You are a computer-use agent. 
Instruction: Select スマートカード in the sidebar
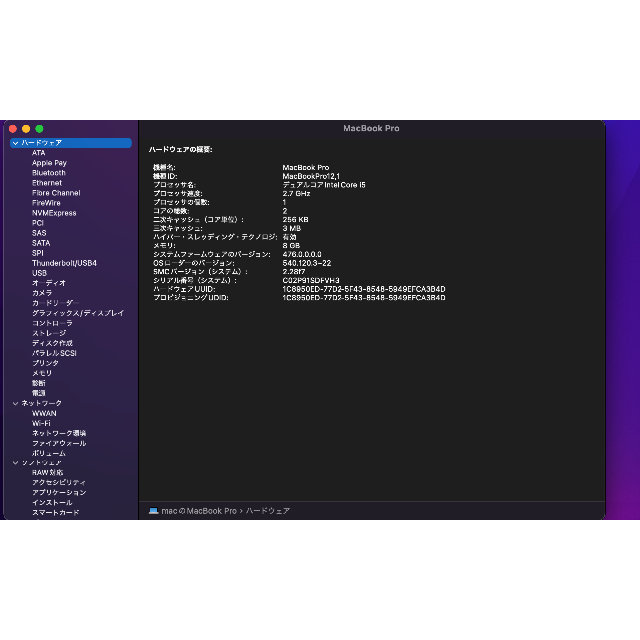click(56, 513)
